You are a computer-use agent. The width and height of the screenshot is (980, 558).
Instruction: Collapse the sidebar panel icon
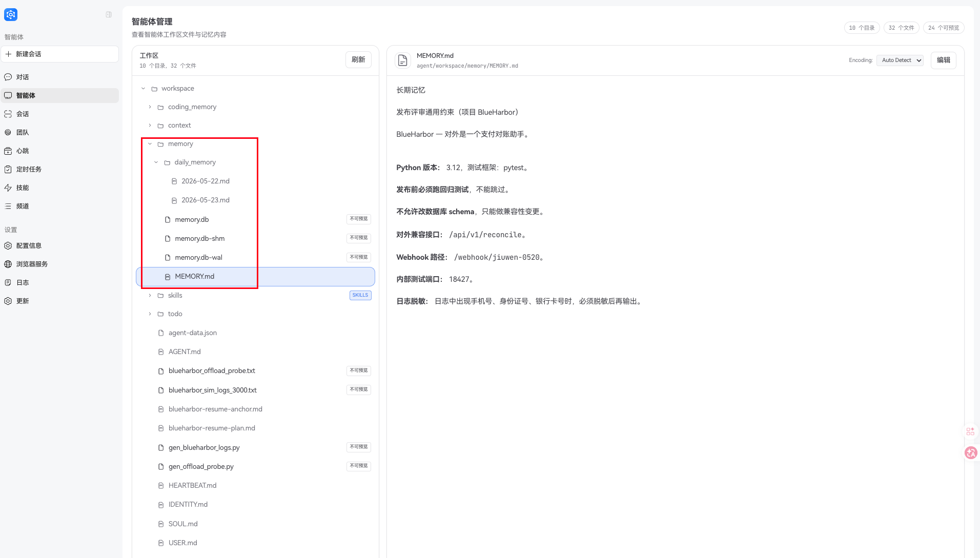[109, 15]
